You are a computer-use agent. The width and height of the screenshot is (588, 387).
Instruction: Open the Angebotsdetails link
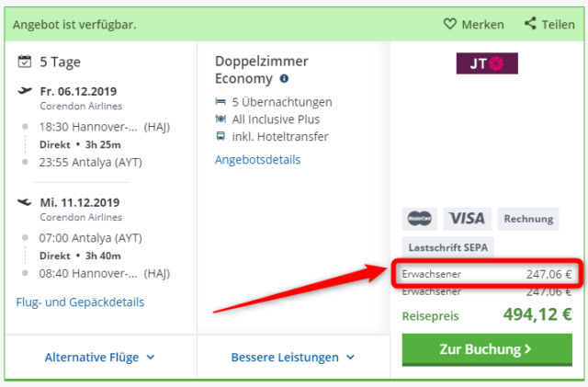pyautogui.click(x=257, y=160)
